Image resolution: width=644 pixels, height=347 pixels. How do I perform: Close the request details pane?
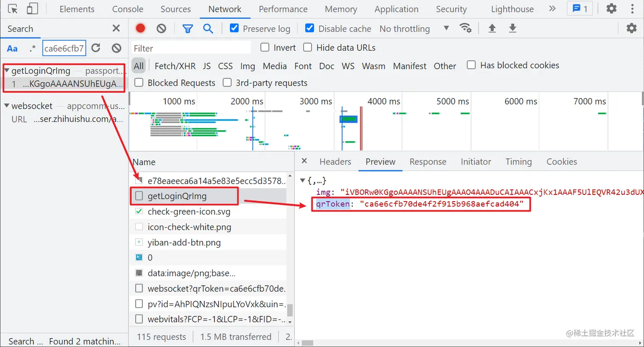(x=304, y=161)
